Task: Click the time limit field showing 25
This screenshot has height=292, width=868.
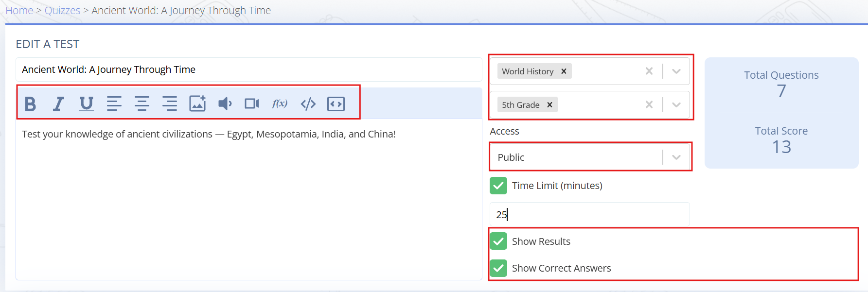Action: pos(590,214)
